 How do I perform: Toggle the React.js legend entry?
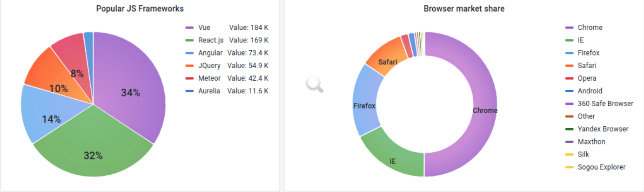click(x=210, y=40)
